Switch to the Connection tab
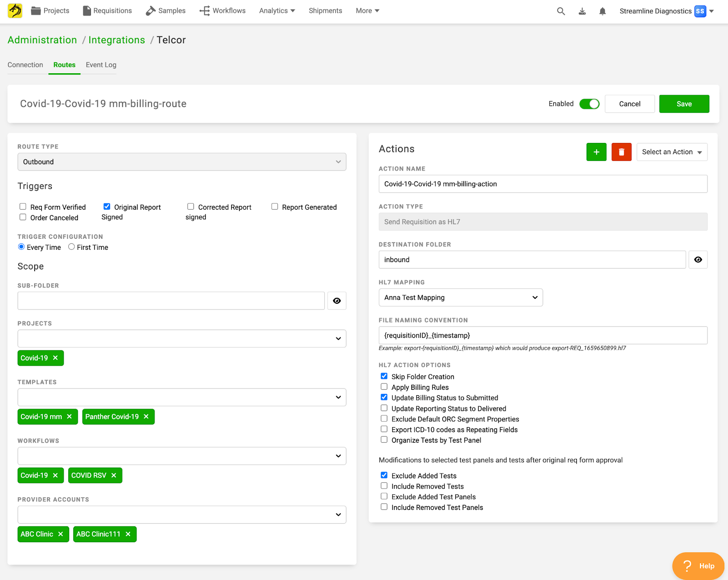728x580 pixels. [25, 65]
